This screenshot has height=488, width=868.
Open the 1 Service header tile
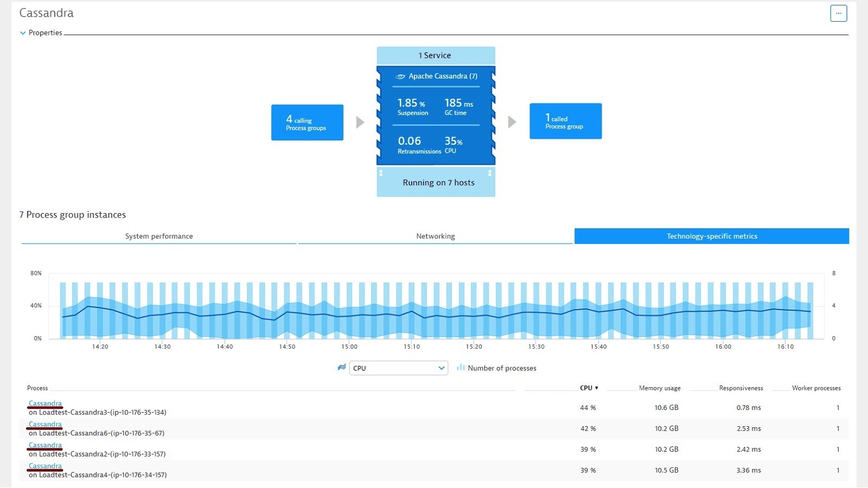[x=436, y=55]
